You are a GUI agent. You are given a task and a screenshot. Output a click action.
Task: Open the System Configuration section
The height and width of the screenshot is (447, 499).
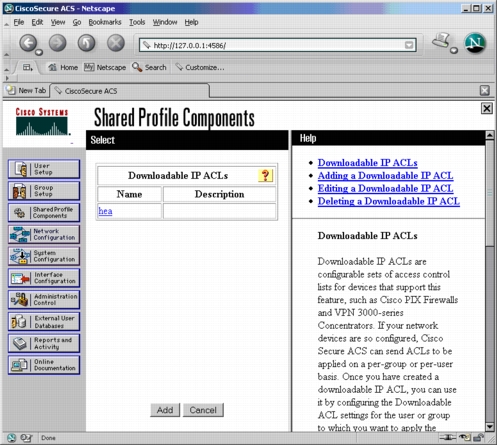44,257
